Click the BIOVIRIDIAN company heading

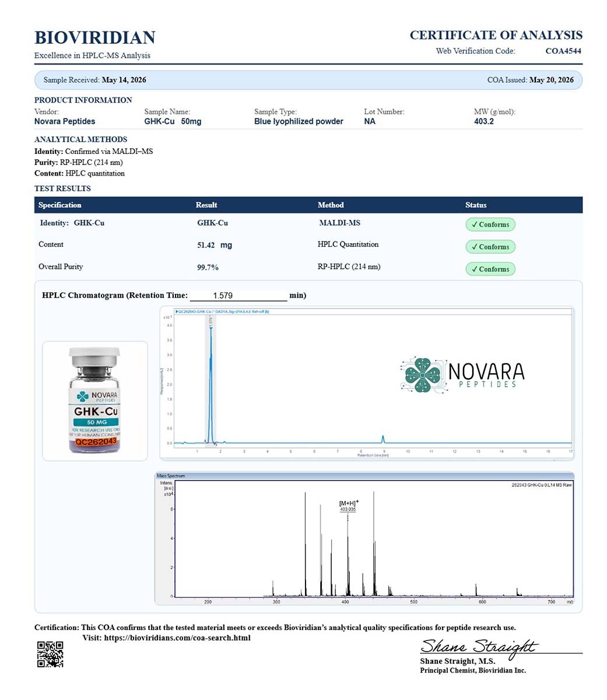click(x=95, y=37)
